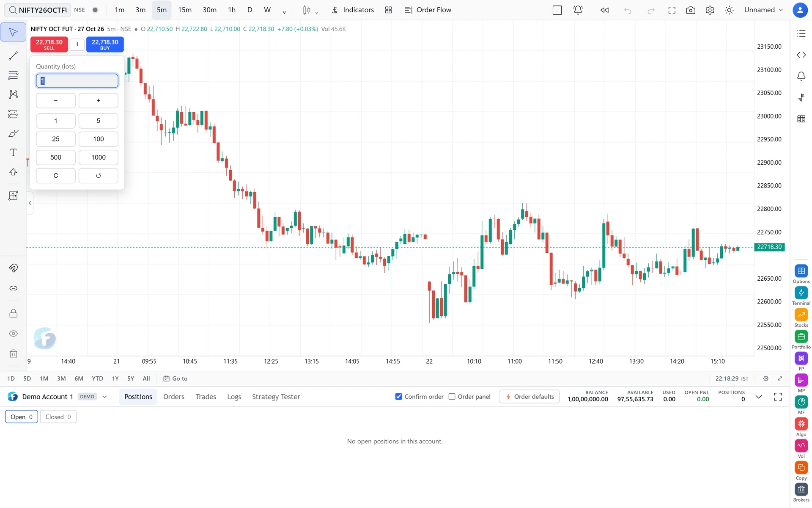This screenshot has width=812, height=508.
Task: Toggle light/dark theme sun icon
Action: click(x=729, y=10)
